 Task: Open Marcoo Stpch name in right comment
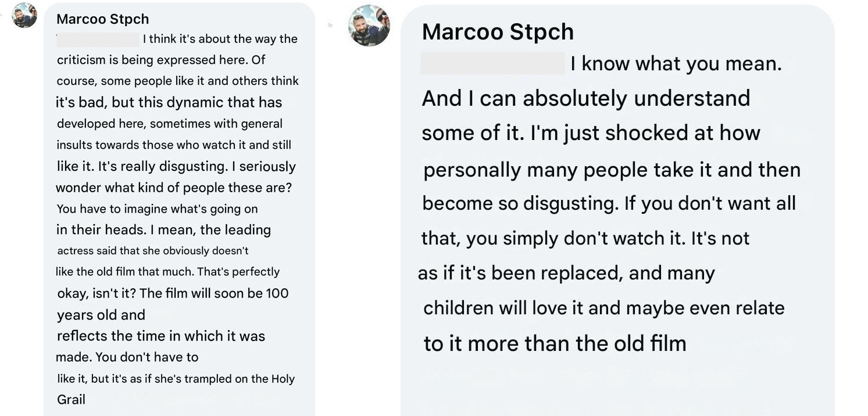[x=498, y=32]
